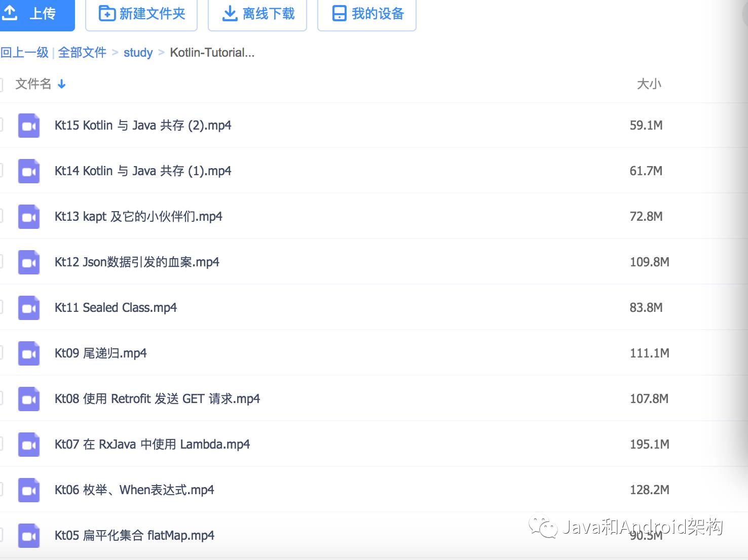Sort by 文件名 column header
The height and width of the screenshot is (560, 748).
[x=33, y=84]
